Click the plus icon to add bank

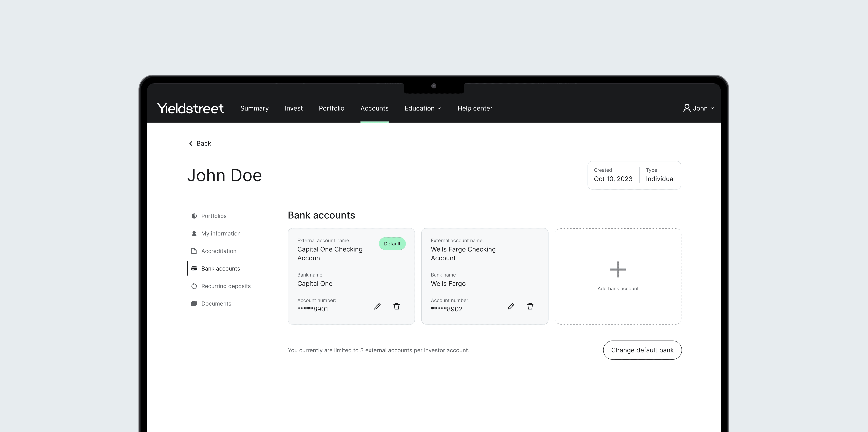[x=618, y=269]
